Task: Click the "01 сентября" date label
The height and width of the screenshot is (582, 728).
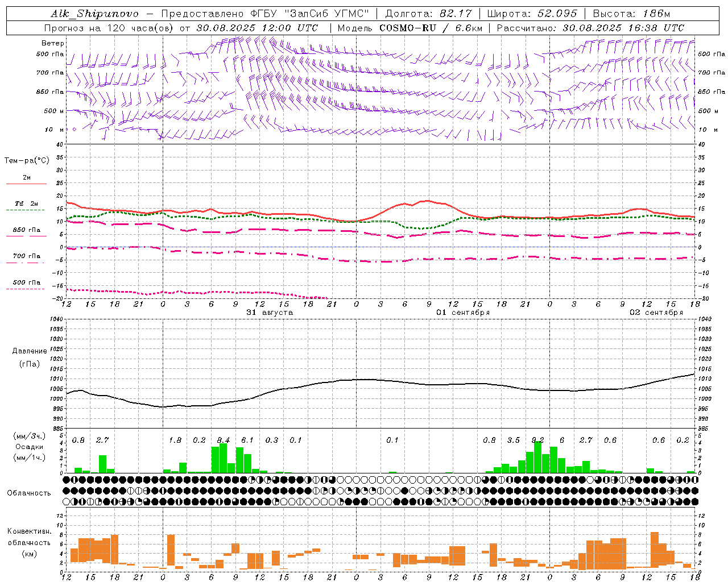Action: [x=463, y=313]
